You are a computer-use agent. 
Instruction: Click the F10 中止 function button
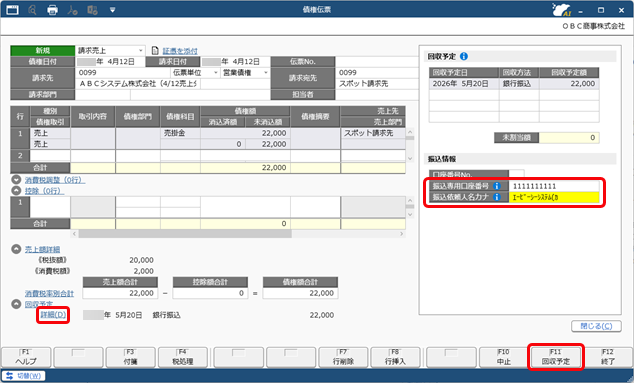pyautogui.click(x=503, y=357)
